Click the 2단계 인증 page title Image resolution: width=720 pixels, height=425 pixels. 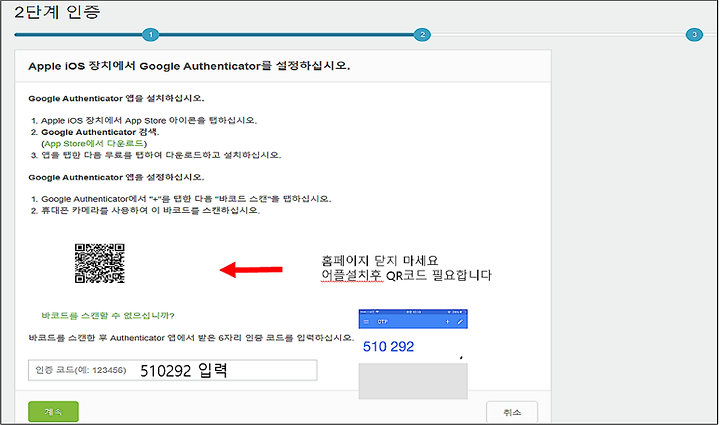click(57, 11)
